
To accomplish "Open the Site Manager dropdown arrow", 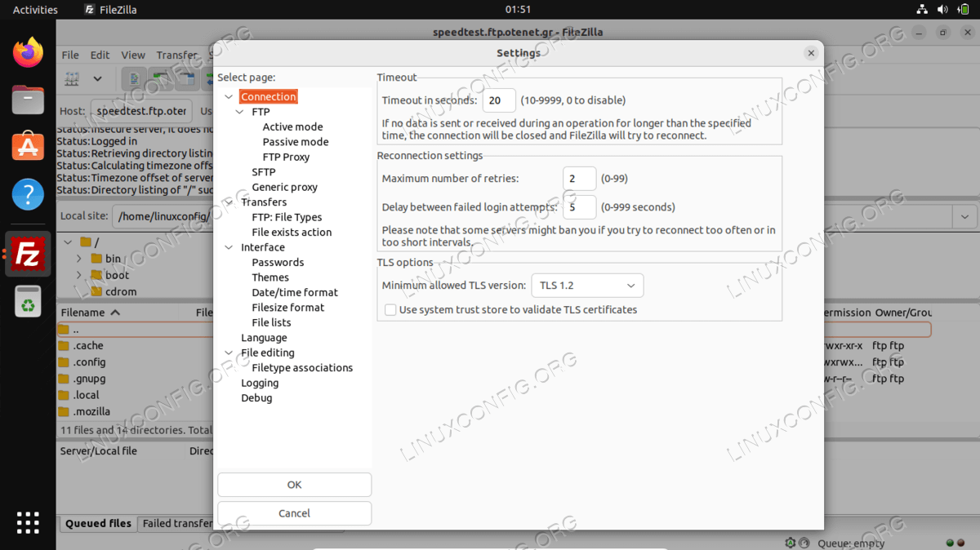I will tap(97, 79).
